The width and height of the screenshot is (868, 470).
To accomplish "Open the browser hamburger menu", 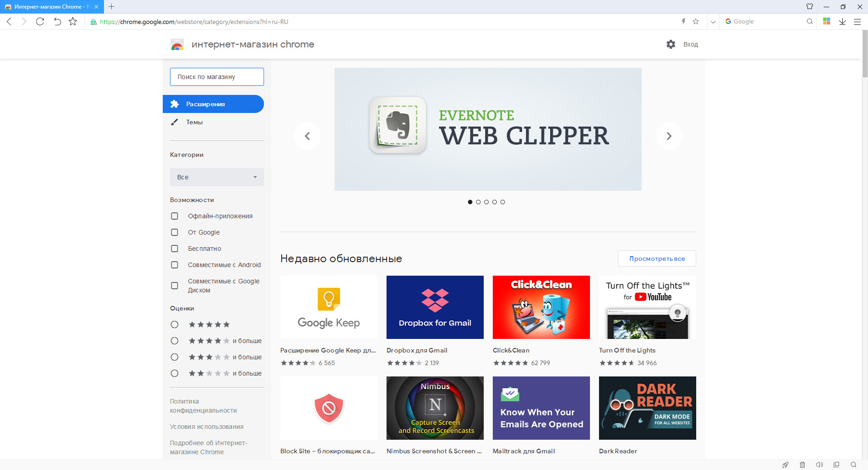I will coord(857,21).
